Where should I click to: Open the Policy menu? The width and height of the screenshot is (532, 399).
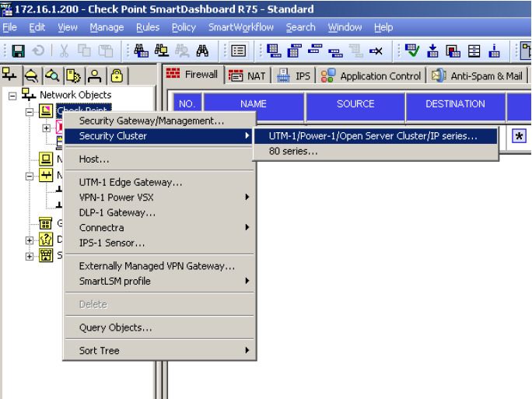184,27
